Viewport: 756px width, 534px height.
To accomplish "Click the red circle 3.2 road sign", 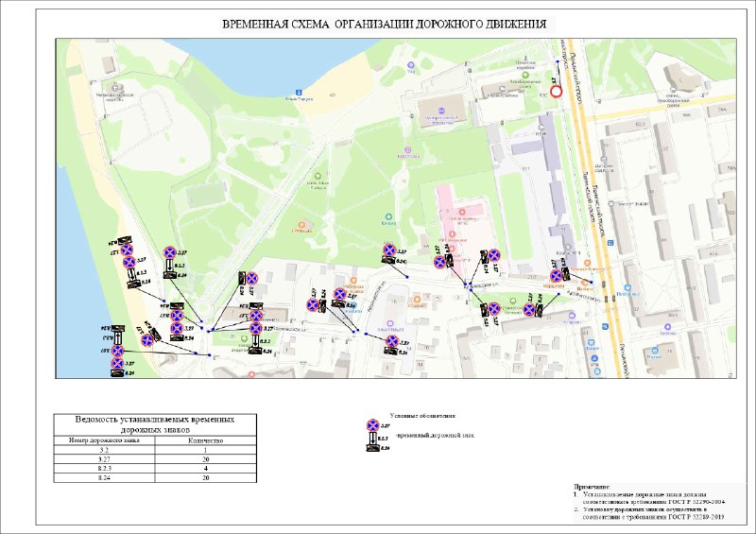I will pyautogui.click(x=557, y=92).
